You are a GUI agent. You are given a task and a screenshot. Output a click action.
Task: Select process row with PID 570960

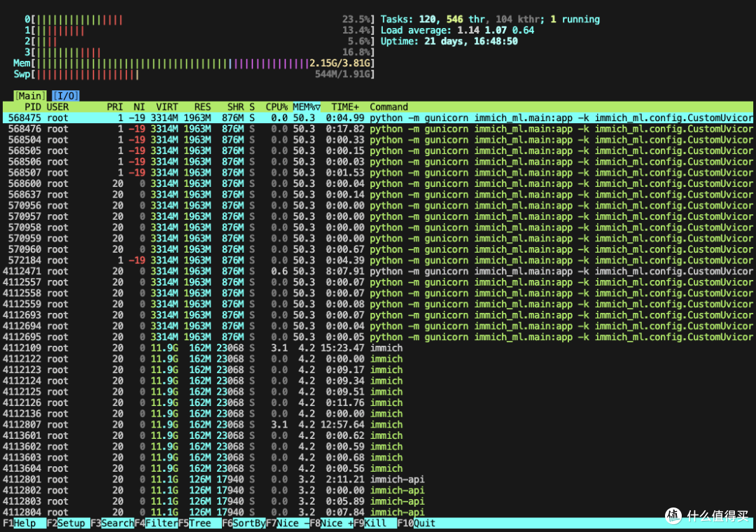[x=378, y=249]
